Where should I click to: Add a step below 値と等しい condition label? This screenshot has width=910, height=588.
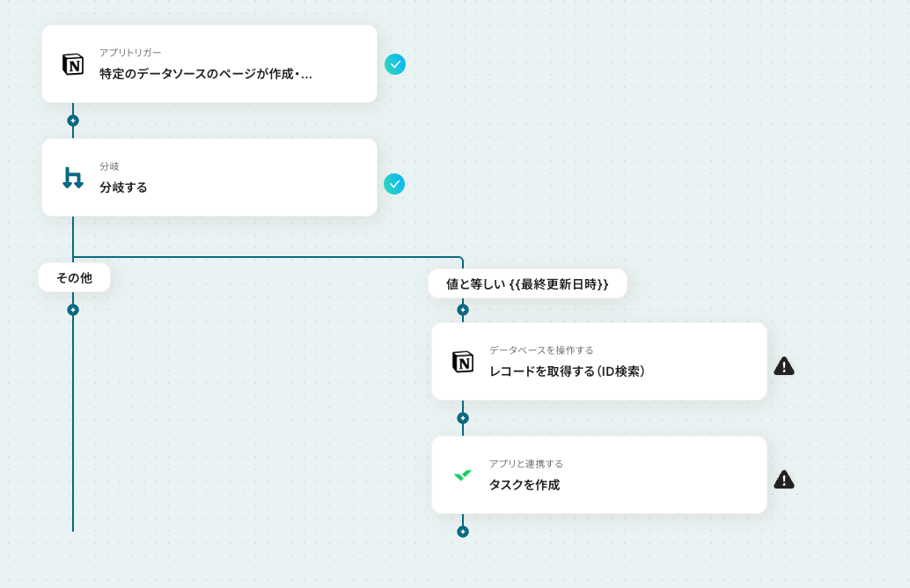coord(463,310)
